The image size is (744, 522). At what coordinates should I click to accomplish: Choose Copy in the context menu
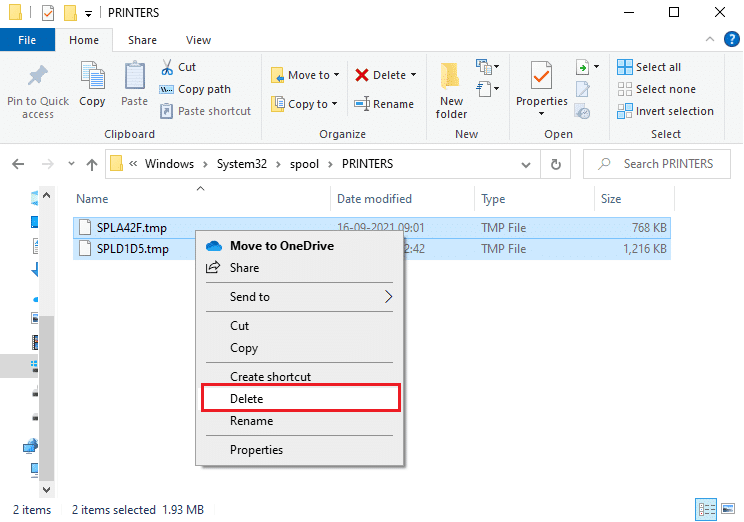click(x=299, y=348)
